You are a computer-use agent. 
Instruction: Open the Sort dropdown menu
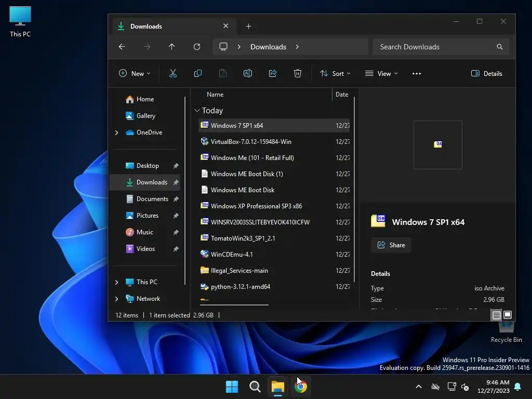pos(335,73)
